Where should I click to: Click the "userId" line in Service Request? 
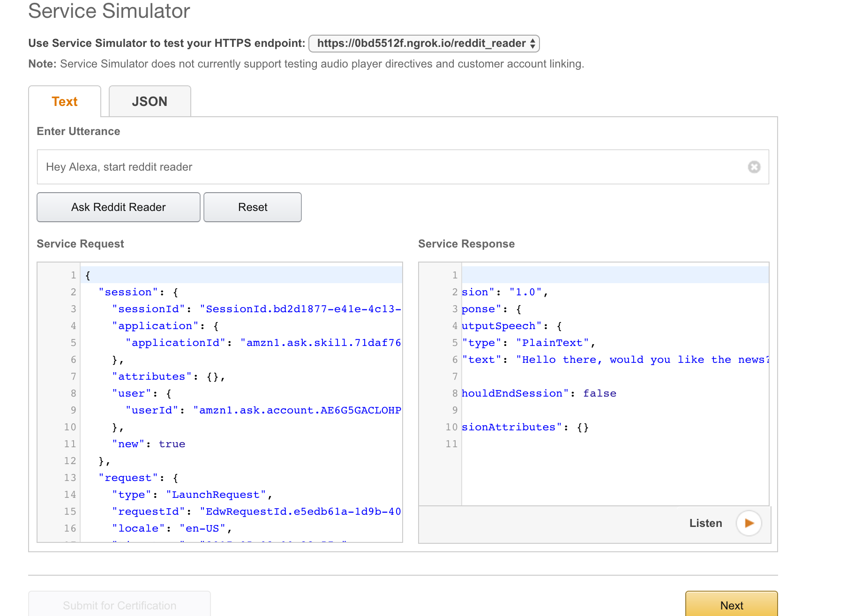click(263, 410)
